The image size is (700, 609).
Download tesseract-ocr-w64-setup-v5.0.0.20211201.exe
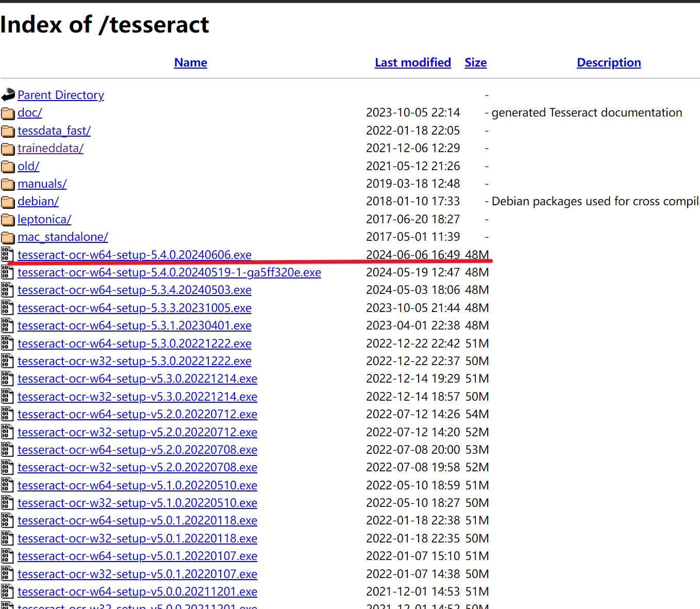[x=137, y=591]
